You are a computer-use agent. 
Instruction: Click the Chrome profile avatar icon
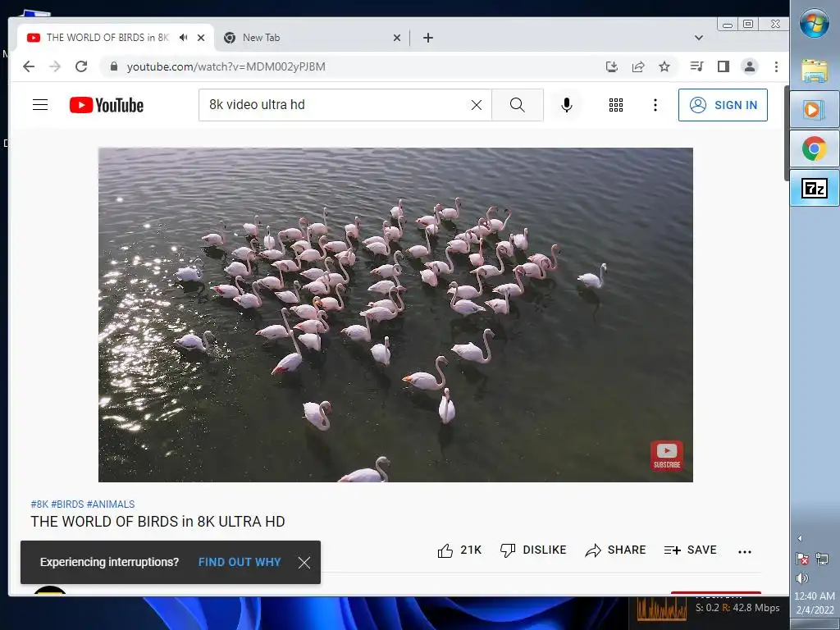(x=750, y=66)
